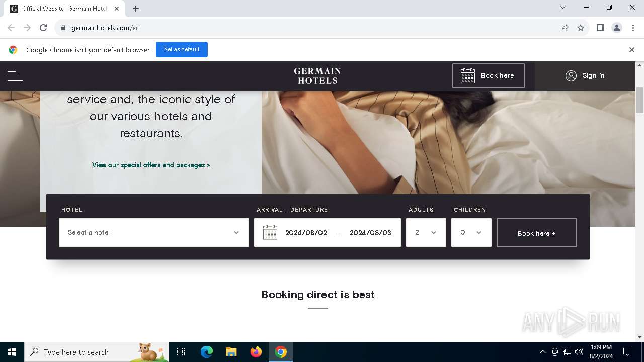The image size is (644, 362).
Task: Open Chrome three-dot menu
Action: pos(633,28)
